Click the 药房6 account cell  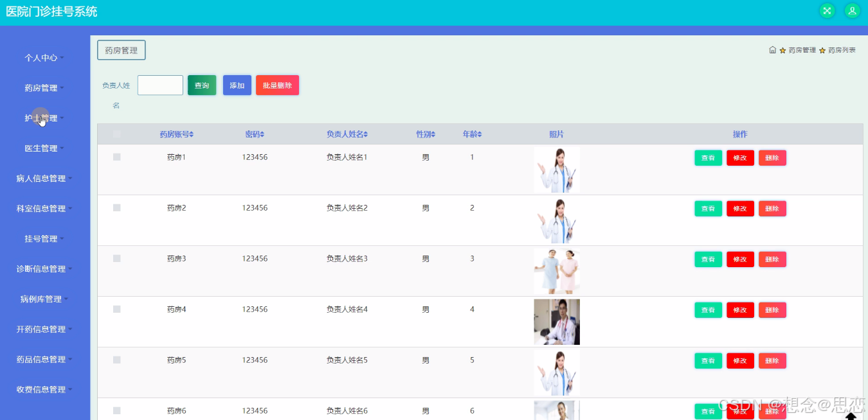pyautogui.click(x=176, y=411)
